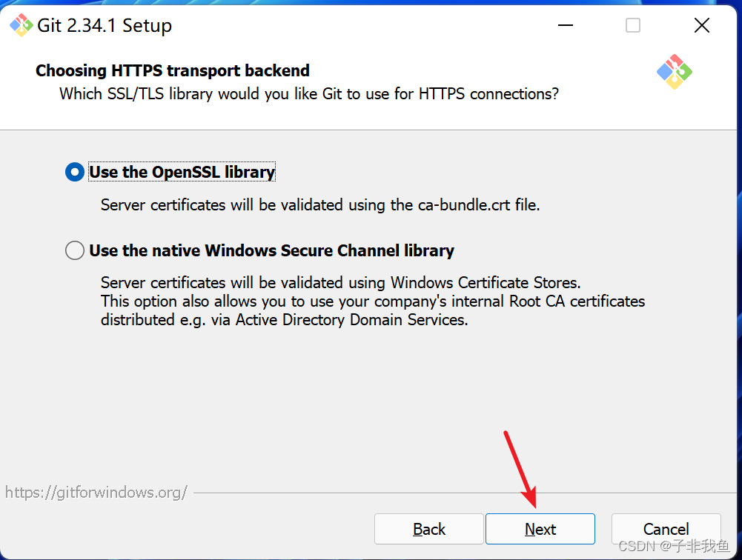This screenshot has width=742, height=560.
Task: Close the Git Setup window
Action: (702, 25)
